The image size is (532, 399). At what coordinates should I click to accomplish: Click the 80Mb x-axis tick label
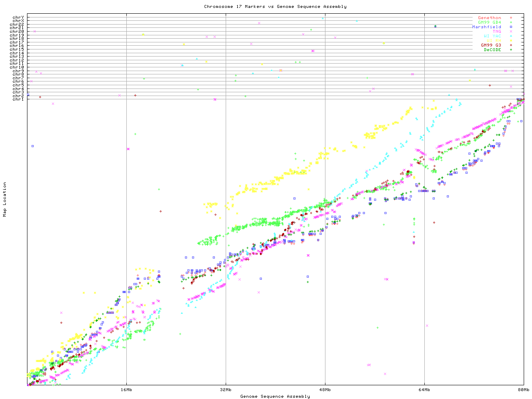point(523,390)
